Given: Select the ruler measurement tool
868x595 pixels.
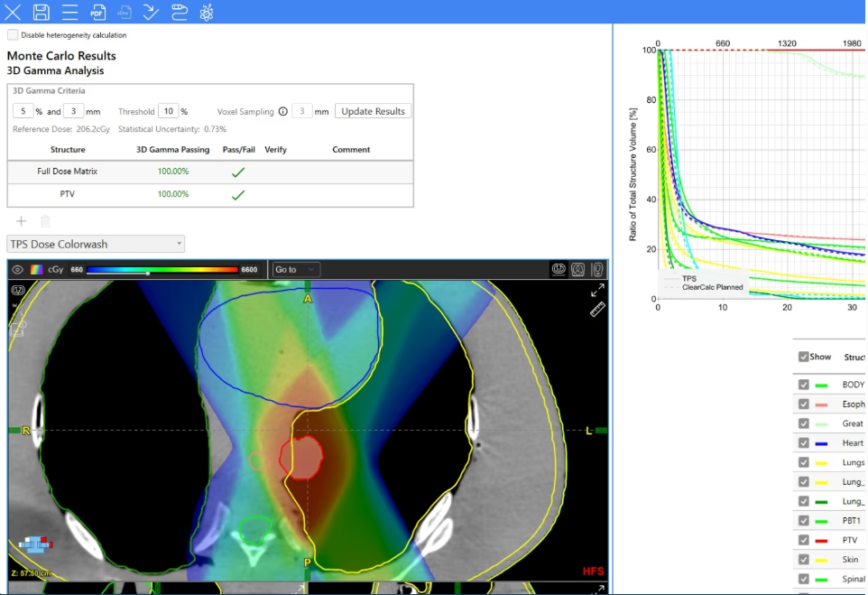Looking at the screenshot, I should tap(597, 310).
